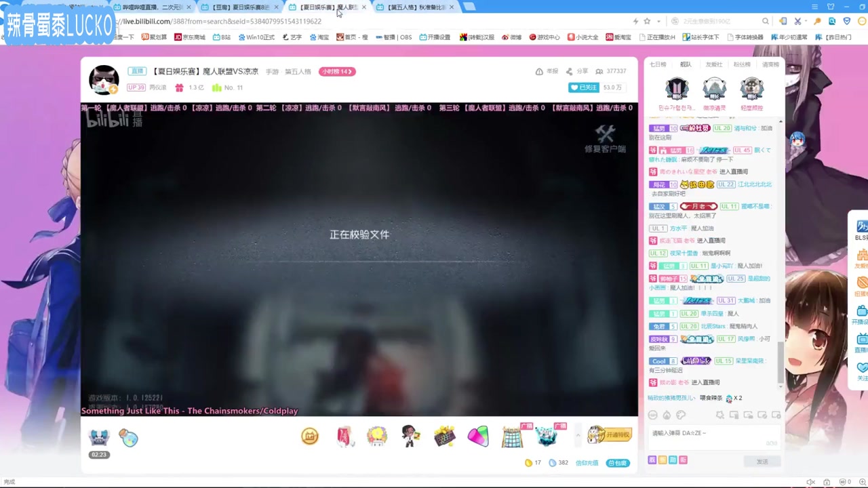Open the 小时榜 14 ranking badge
This screenshot has width=868, height=488.
coord(337,71)
